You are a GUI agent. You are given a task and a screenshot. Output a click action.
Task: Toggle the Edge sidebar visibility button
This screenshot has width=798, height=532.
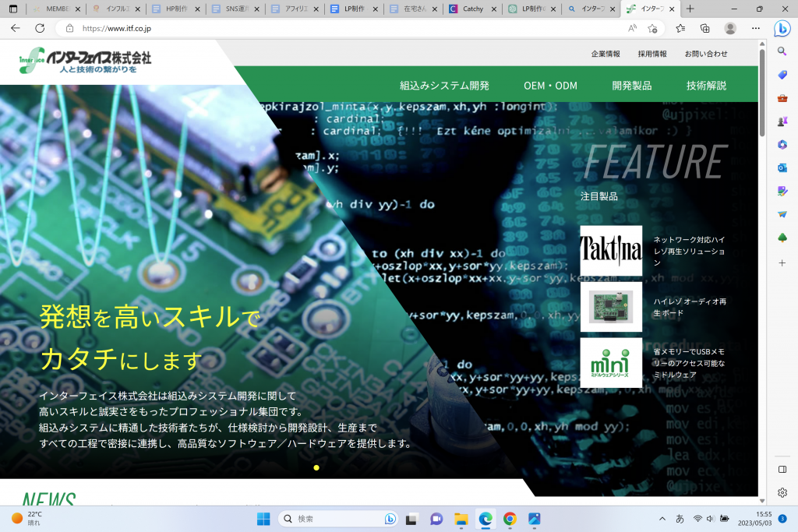(x=782, y=469)
